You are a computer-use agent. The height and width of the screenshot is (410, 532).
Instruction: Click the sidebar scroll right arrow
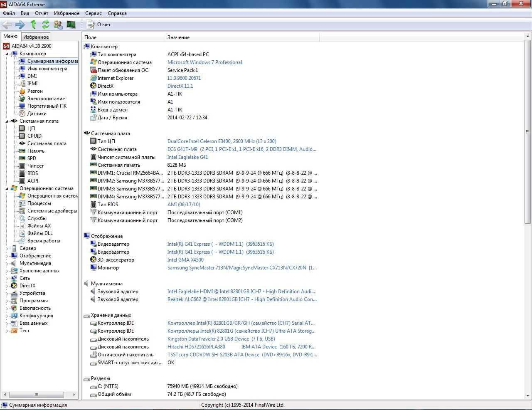click(74, 395)
